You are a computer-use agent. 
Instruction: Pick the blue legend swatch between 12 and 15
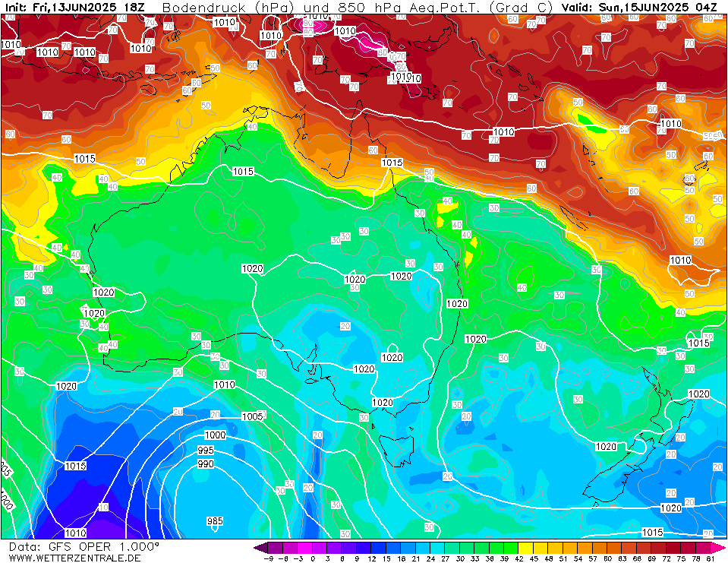point(378,548)
